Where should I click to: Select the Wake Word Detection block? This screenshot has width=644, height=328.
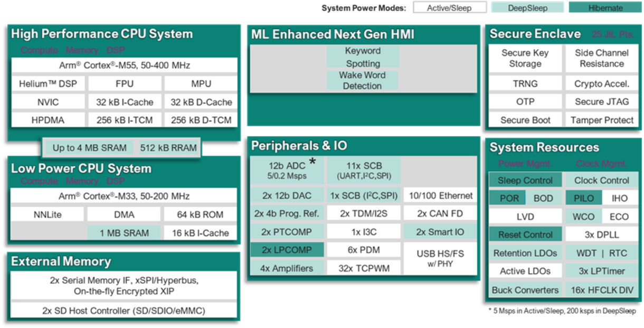tap(362, 80)
